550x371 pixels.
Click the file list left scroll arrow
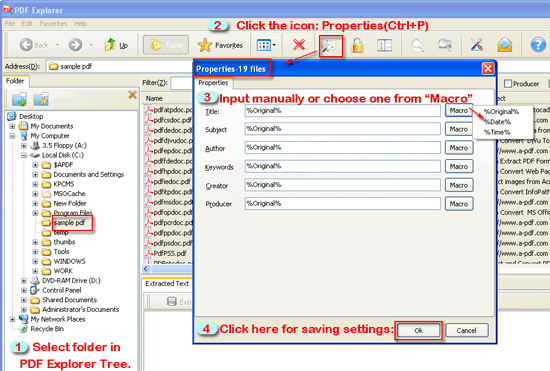click(x=146, y=269)
